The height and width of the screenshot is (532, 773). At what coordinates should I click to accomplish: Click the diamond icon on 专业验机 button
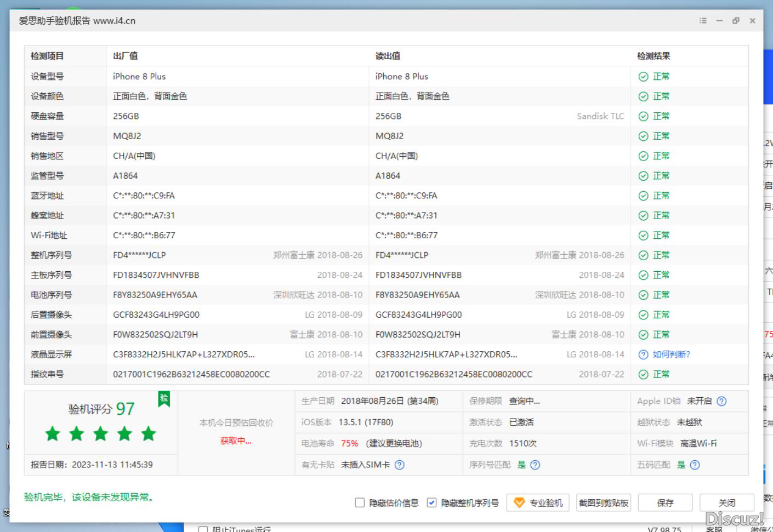coord(519,502)
